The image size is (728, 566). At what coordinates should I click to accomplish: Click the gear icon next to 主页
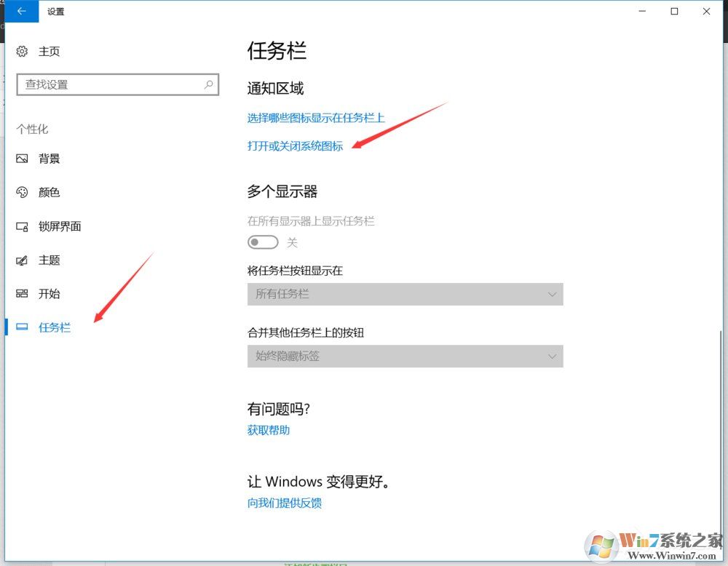(21, 51)
